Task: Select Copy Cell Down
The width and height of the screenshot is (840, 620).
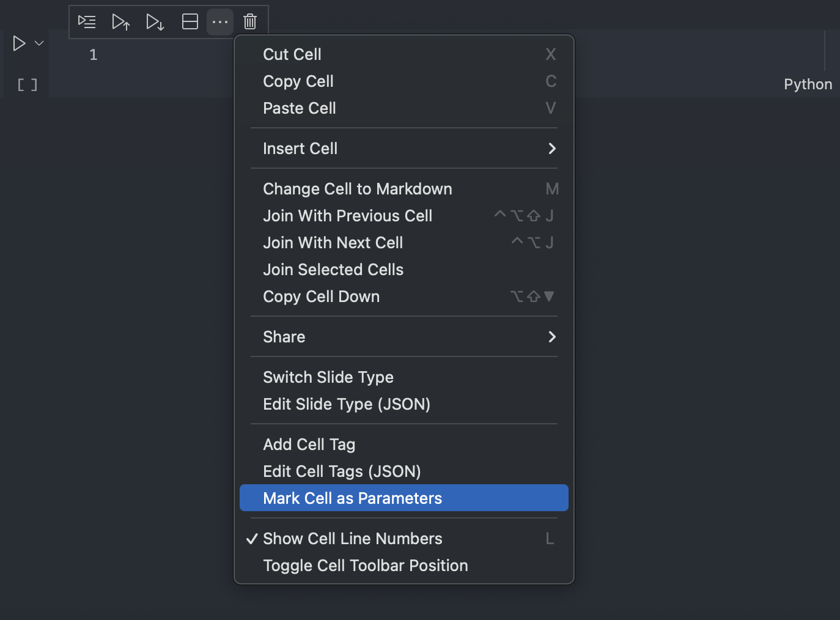Action: point(404,297)
